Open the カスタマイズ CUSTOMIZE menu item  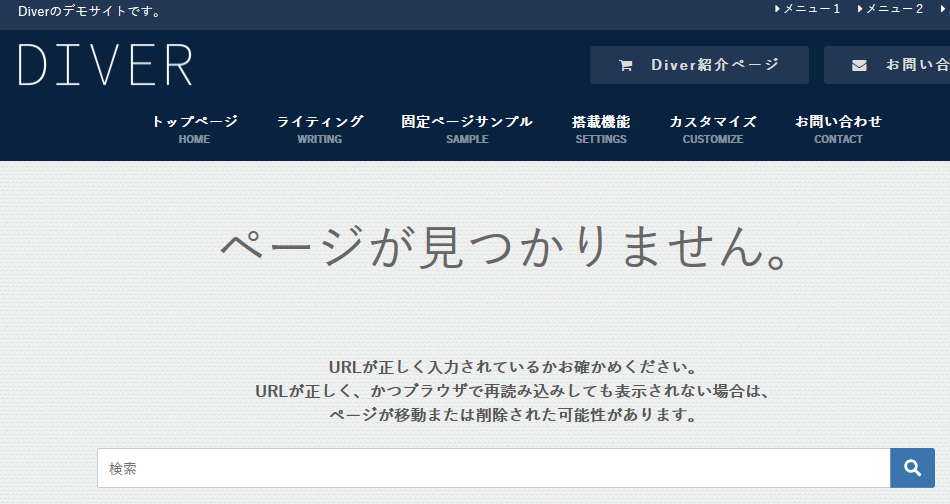tap(713, 129)
